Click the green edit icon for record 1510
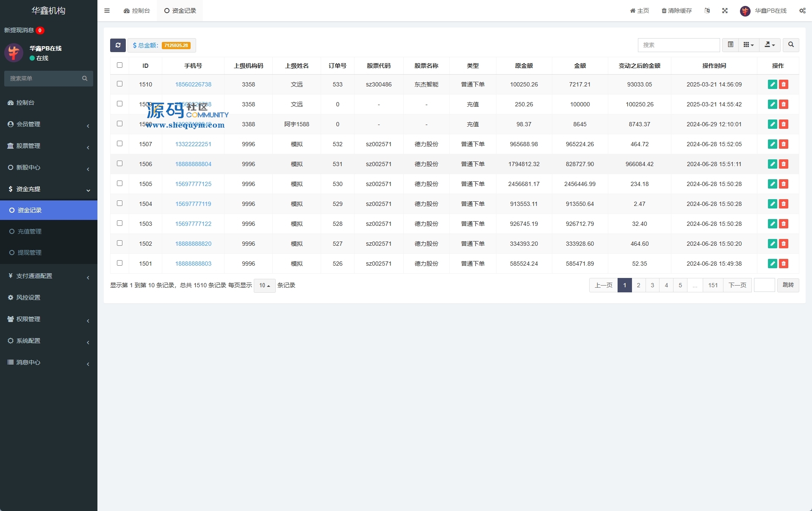The width and height of the screenshot is (812, 511). 772,84
